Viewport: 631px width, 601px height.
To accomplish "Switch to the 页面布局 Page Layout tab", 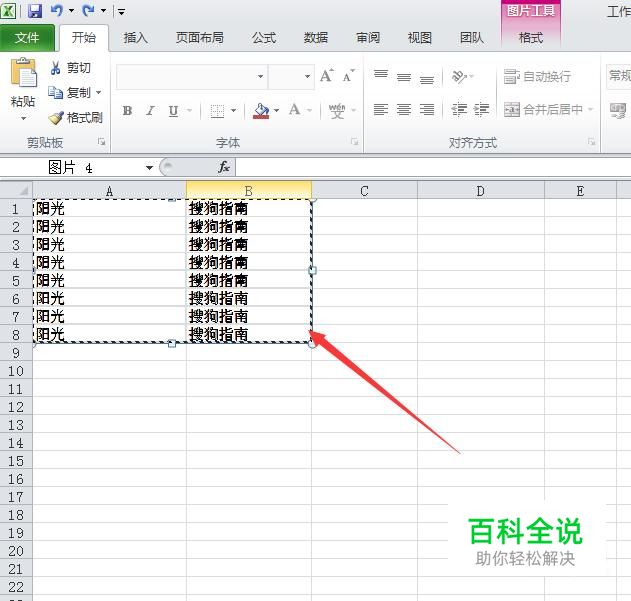I will (x=200, y=38).
